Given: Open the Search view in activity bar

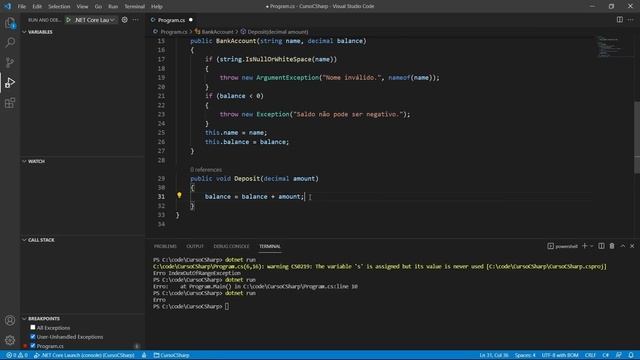Looking at the screenshot, I should pyautogui.click(x=10, y=42).
